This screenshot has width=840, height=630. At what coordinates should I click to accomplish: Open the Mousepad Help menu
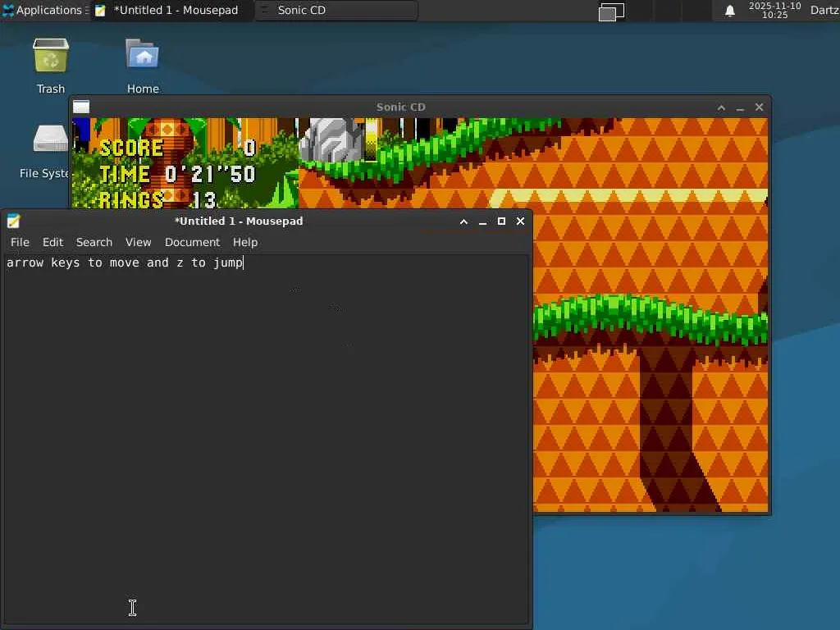point(245,242)
